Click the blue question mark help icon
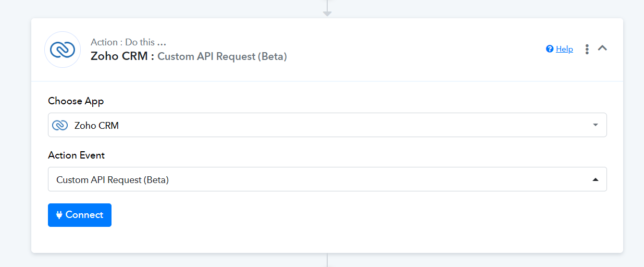644x267 pixels. click(549, 49)
